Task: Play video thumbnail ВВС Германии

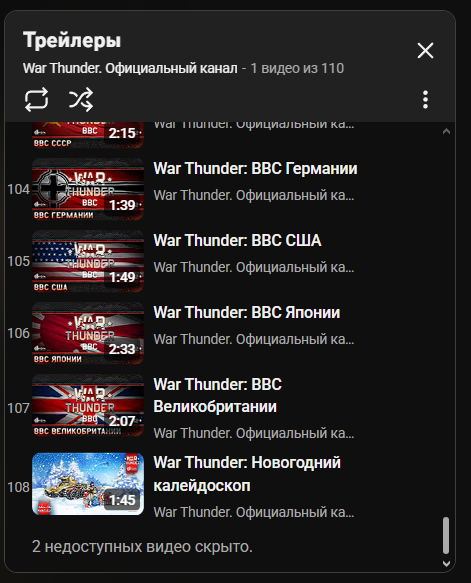Action: click(x=88, y=189)
